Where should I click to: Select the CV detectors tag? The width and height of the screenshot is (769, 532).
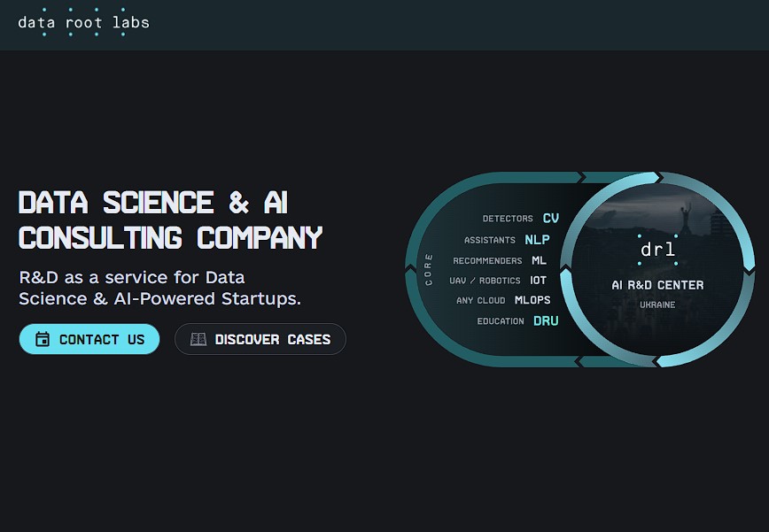coord(520,218)
